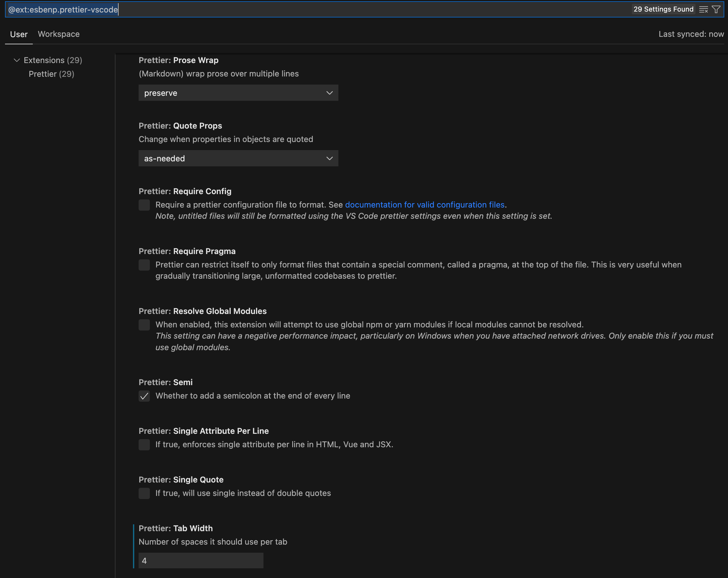The height and width of the screenshot is (578, 728).
Task: Enable the Require Pragma checkbox
Action: tap(144, 265)
